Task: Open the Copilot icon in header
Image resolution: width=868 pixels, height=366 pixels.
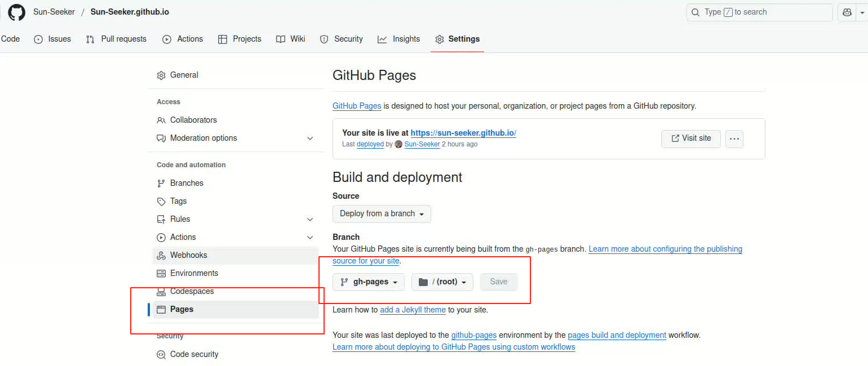Action: coord(847,12)
